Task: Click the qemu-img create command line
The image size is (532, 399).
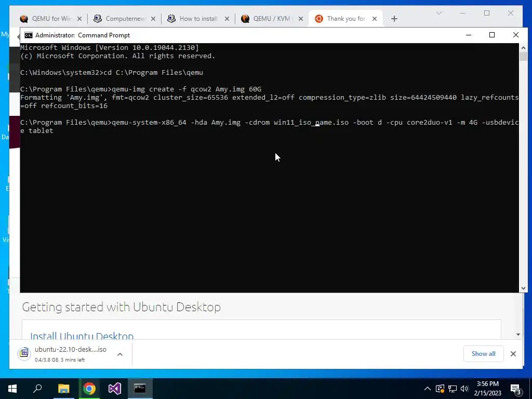Action: click(x=141, y=89)
